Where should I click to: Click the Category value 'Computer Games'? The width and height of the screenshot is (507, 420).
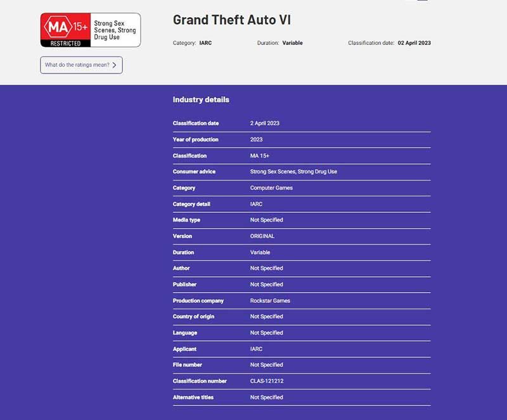[271, 188]
